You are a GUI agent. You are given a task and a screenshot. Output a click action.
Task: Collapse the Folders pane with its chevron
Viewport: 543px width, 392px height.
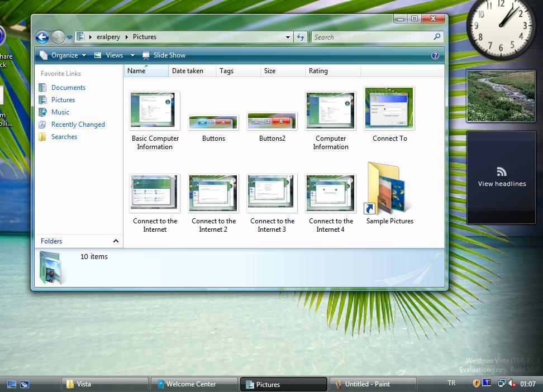116,241
